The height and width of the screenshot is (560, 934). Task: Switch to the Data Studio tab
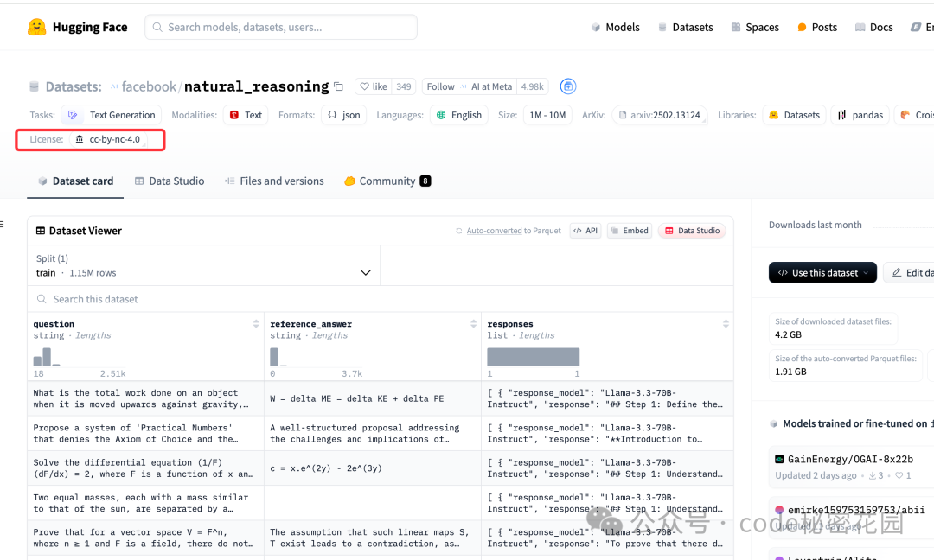pos(170,181)
